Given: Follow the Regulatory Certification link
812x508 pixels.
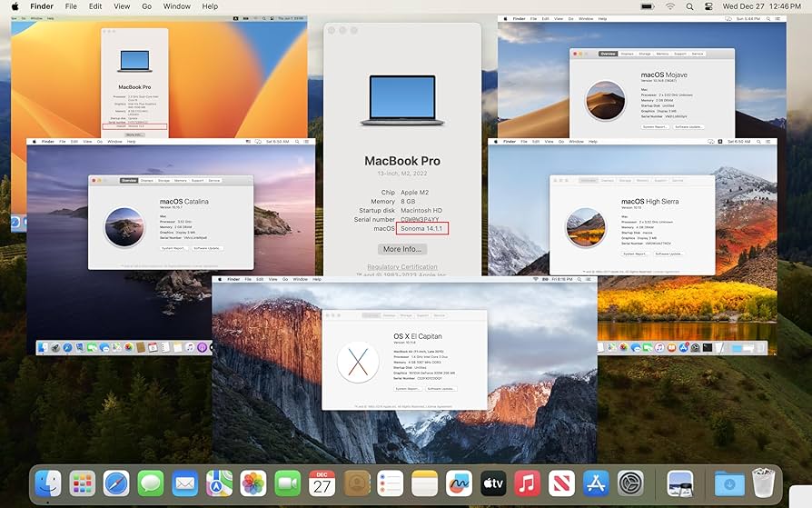Looking at the screenshot, I should coord(401,266).
